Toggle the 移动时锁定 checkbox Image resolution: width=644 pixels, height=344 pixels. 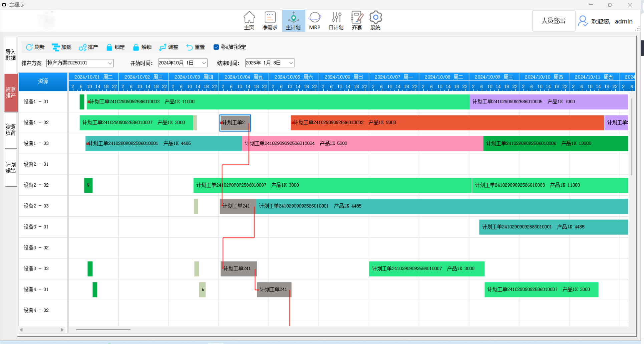(x=216, y=47)
